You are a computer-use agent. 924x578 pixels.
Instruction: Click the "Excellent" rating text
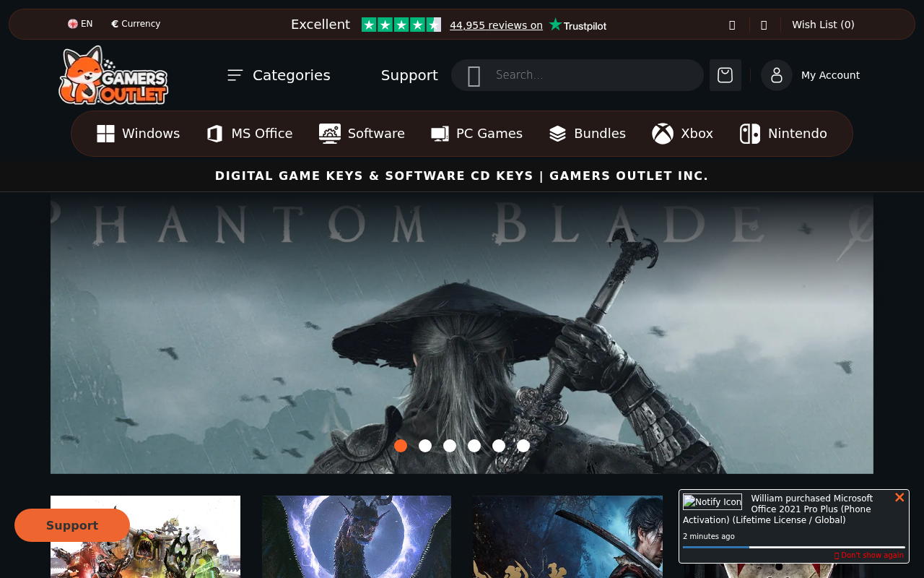click(x=321, y=25)
